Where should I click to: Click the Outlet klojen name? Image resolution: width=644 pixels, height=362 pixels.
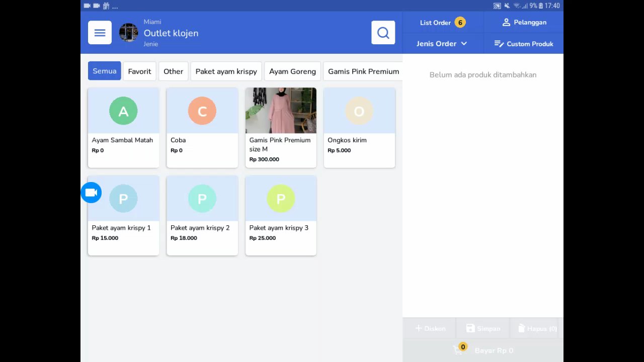click(171, 33)
